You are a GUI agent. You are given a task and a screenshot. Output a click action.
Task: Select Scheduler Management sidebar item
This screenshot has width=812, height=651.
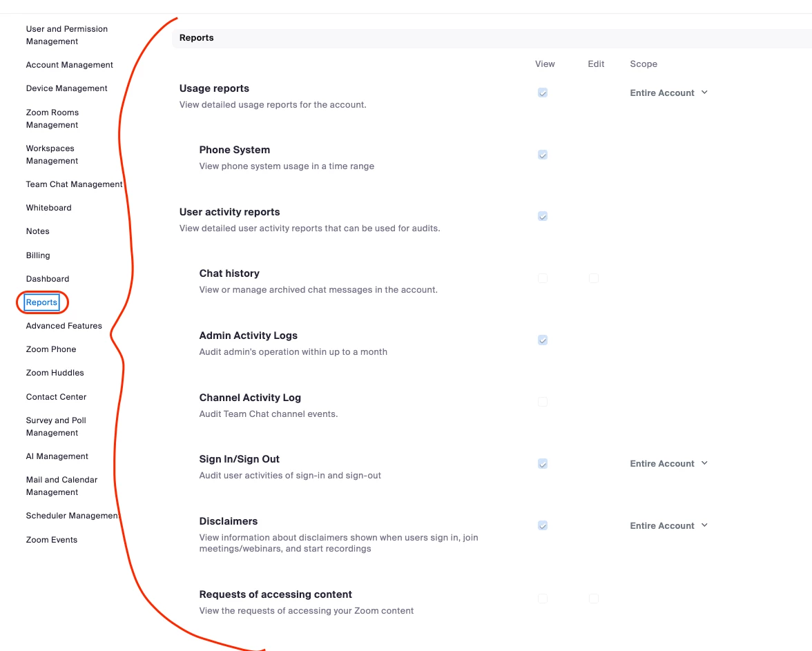(72, 516)
